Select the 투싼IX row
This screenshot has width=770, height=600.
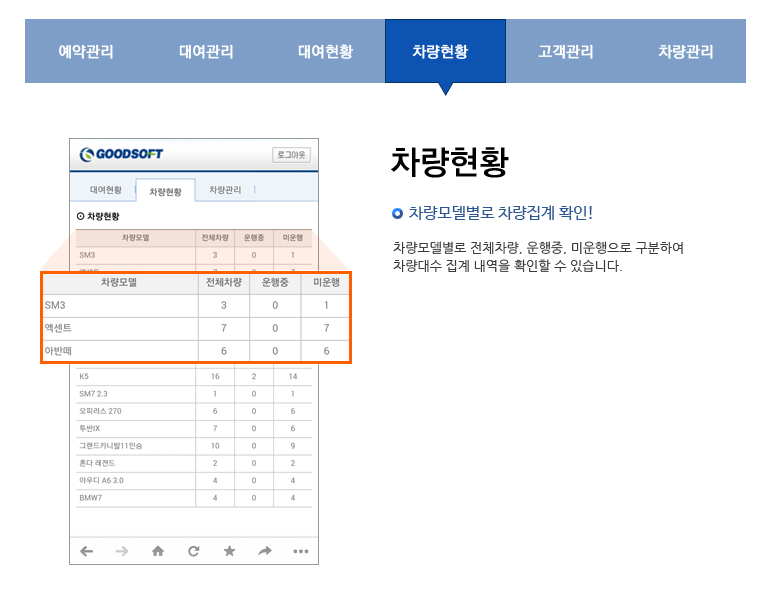[194, 429]
